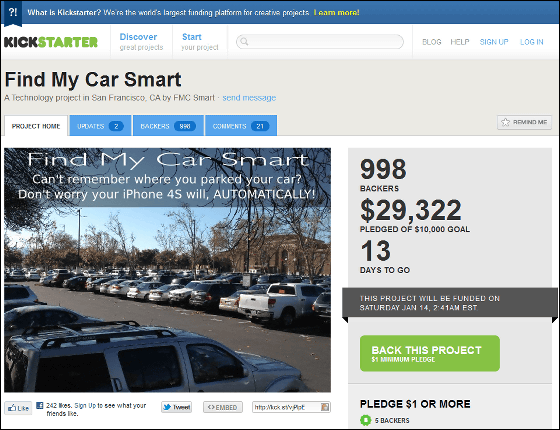This screenshot has height=430, width=560.
Task: Switch to the Backers tab
Action: [x=168, y=126]
